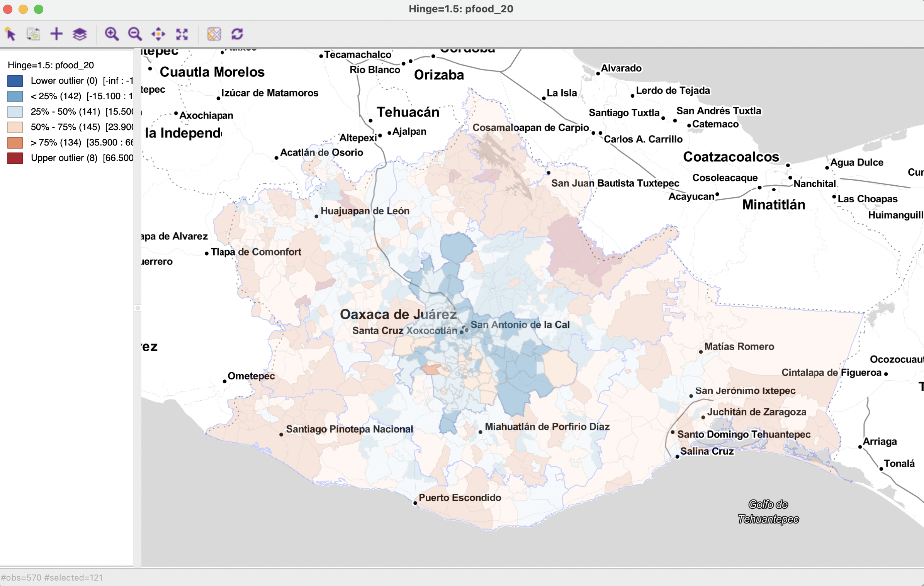Open the map layer settings stack icon
The height and width of the screenshot is (586, 924).
[80, 34]
